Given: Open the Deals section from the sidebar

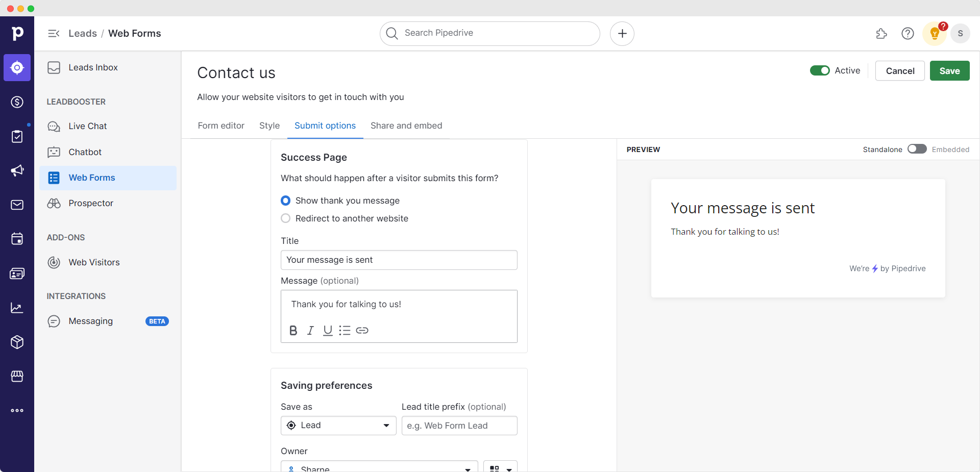Looking at the screenshot, I should 17,102.
